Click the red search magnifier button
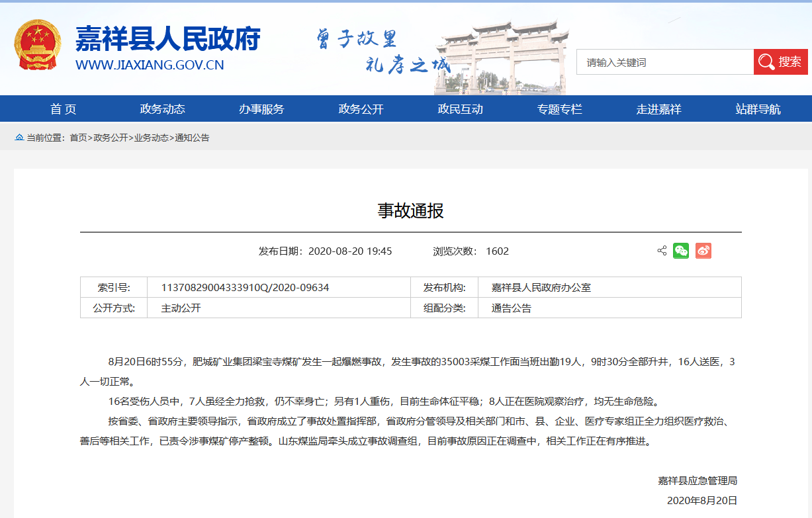The width and height of the screenshot is (812, 518). [x=780, y=62]
